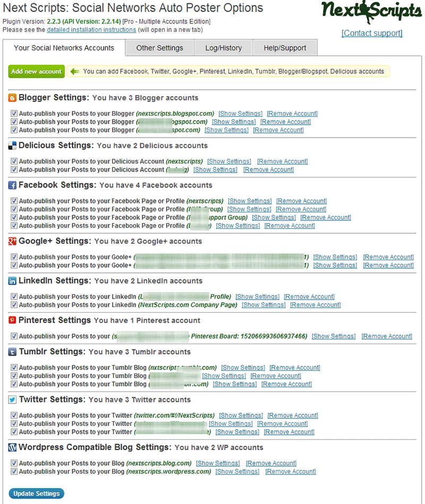Go to the Help/Support tab

(x=285, y=48)
